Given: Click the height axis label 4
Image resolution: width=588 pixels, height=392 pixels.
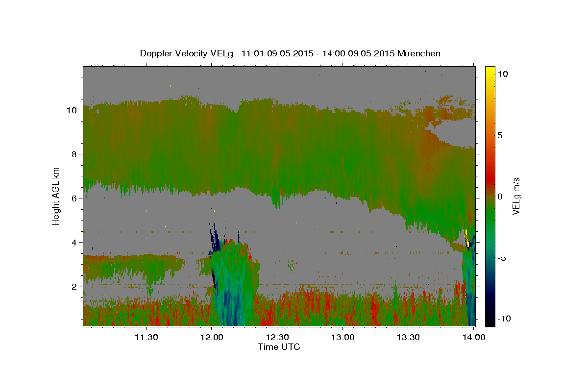Looking at the screenshot, I should pos(74,242).
